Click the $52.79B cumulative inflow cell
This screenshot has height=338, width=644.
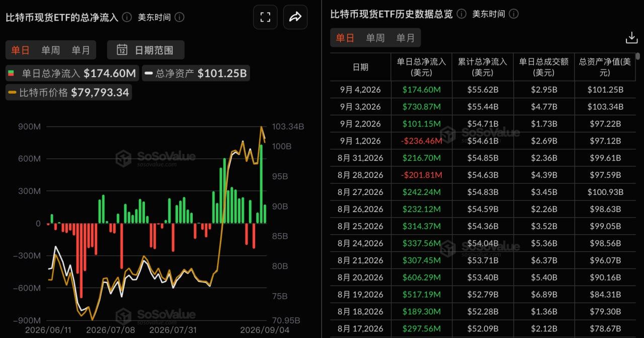482,295
